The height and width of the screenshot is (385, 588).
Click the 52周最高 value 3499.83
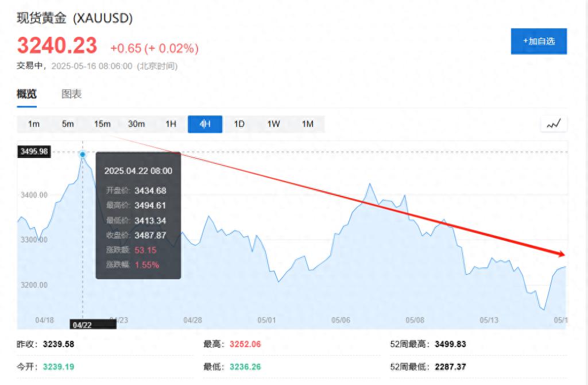tap(451, 344)
